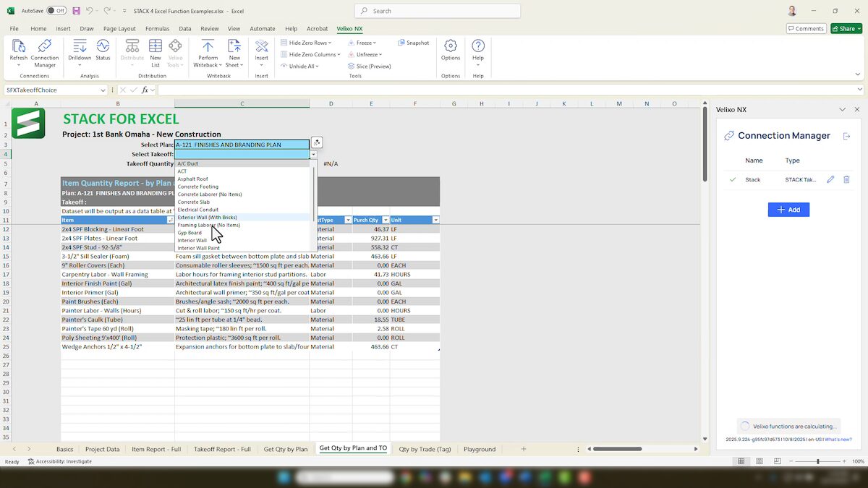Click the Add button in Connection Manager
Screen dimensions: 868x488
[788, 209]
